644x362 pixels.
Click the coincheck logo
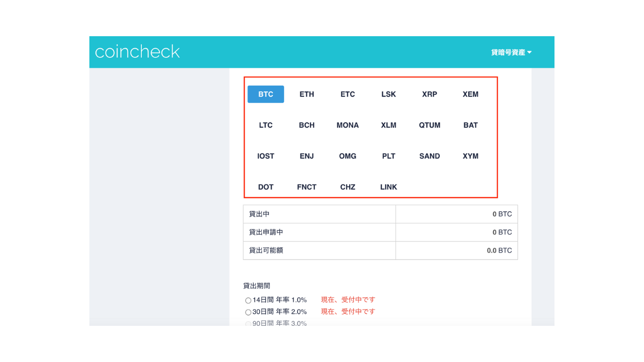(x=137, y=52)
